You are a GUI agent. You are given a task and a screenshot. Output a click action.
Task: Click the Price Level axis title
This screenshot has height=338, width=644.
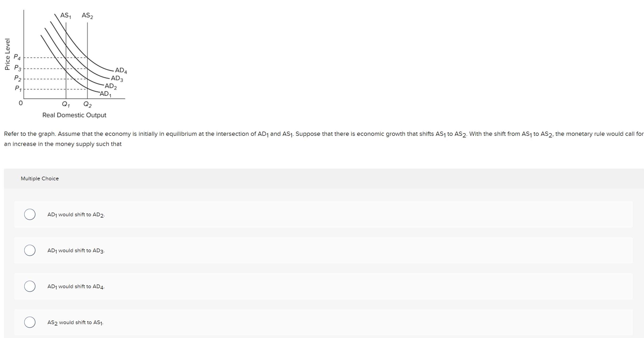[7, 54]
